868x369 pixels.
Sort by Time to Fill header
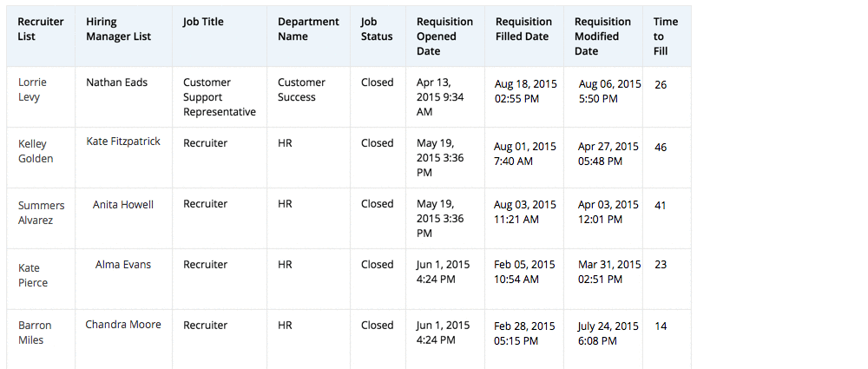[x=666, y=36]
